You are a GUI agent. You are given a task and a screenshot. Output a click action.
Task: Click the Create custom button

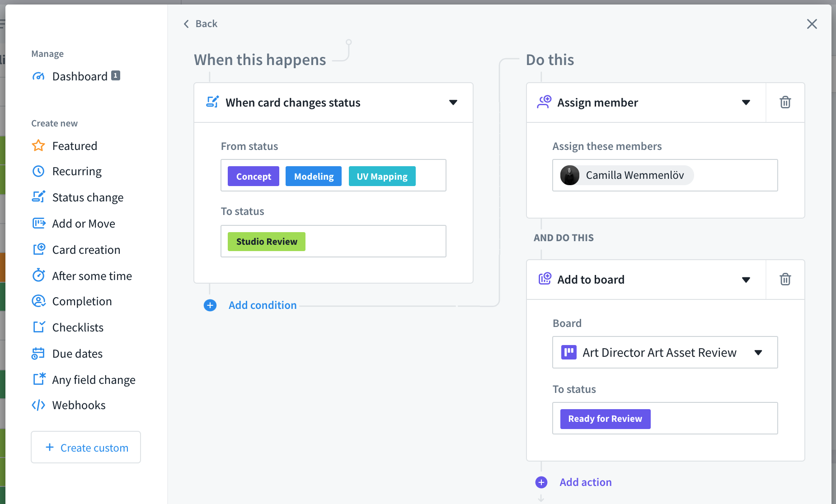point(85,447)
